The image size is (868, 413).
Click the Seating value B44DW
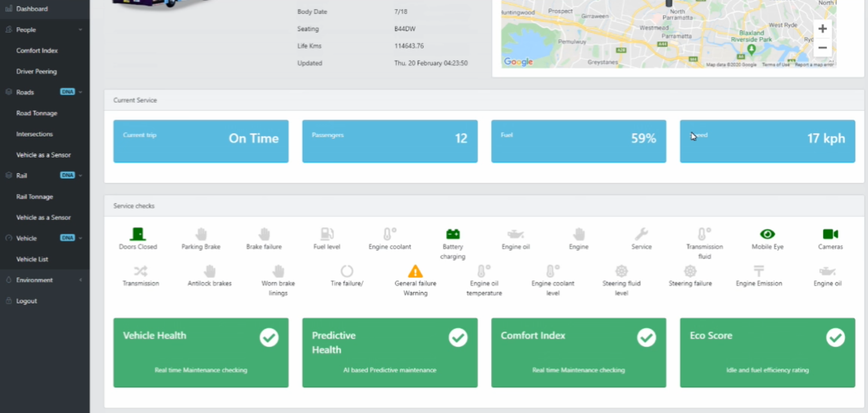coord(405,29)
